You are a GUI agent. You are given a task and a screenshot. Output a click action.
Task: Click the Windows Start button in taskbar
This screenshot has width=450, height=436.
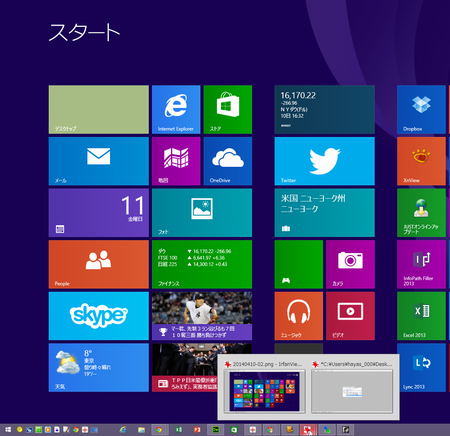pyautogui.click(x=8, y=430)
